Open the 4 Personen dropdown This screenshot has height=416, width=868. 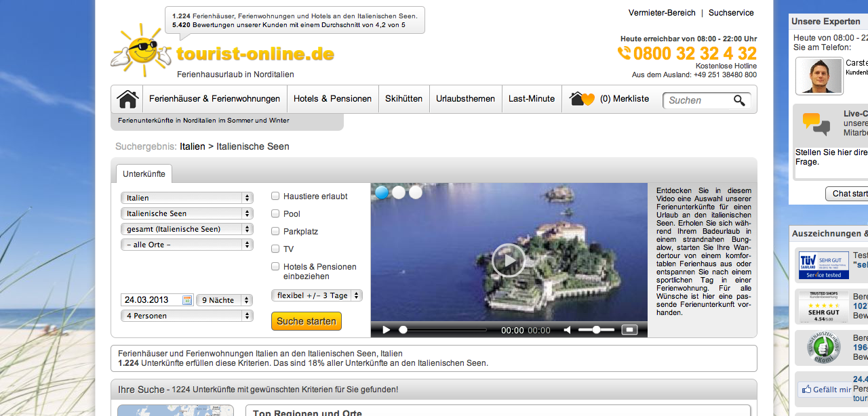tap(186, 316)
